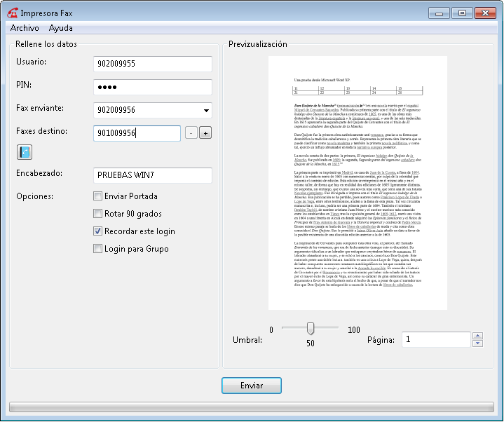Image resolution: width=504 pixels, height=422 pixels.
Task: Click the Encabezado text field
Action: pos(152,175)
